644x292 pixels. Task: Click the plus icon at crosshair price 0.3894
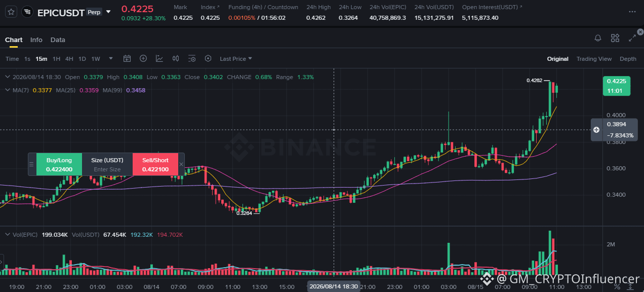tap(596, 130)
